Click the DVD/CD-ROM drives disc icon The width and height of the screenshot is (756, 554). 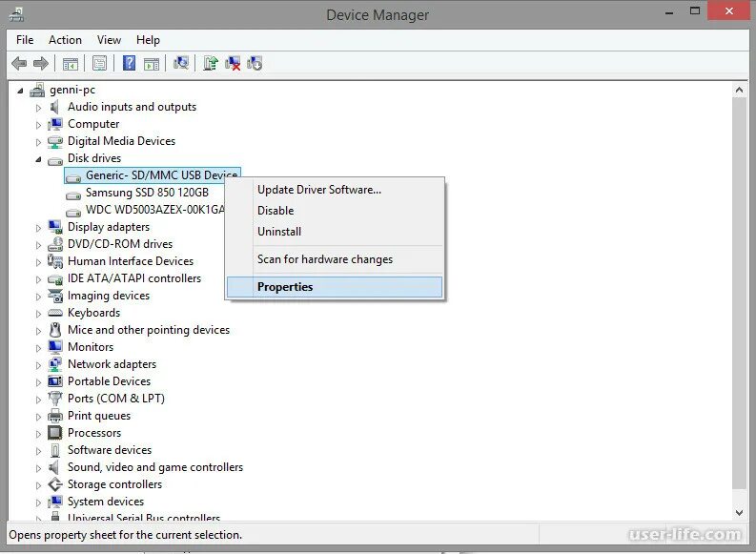[x=55, y=244]
